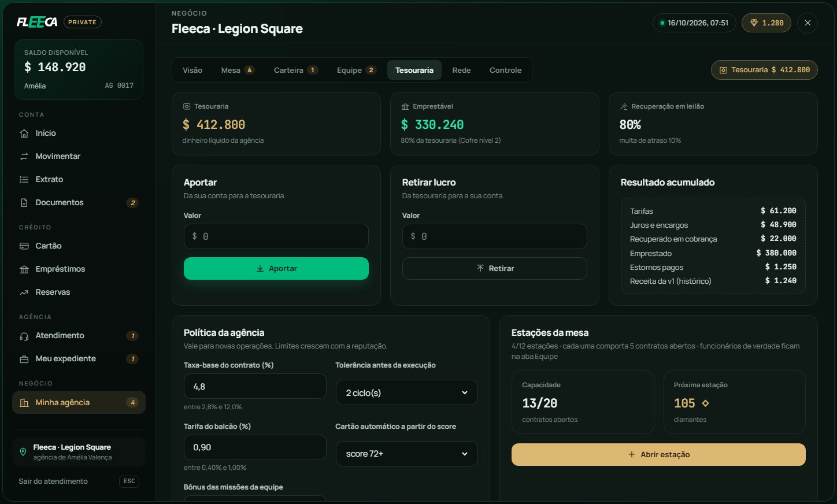Screen dimensions: 837x504
Task: Click the location pin icon beside Fleeca · Legion Square
Action: (23, 452)
